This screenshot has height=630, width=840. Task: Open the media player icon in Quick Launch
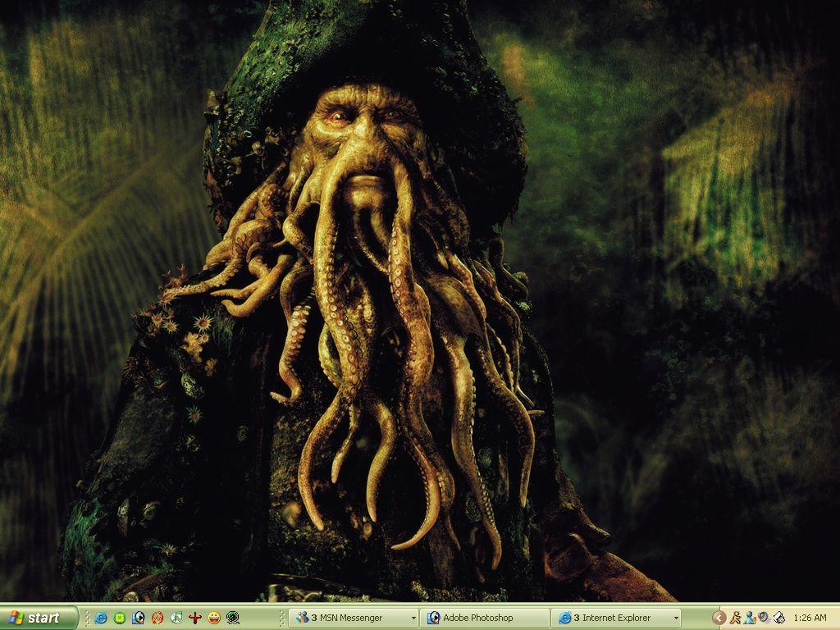tap(136, 618)
